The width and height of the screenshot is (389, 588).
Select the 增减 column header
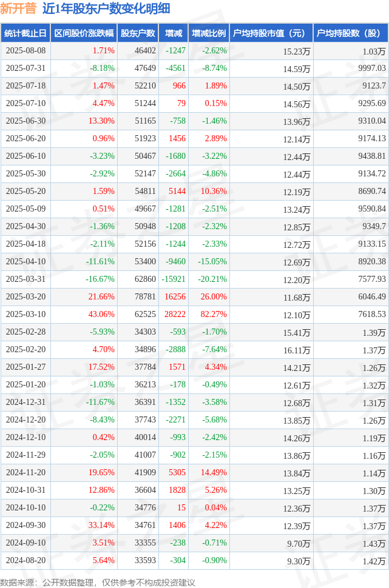point(174,33)
